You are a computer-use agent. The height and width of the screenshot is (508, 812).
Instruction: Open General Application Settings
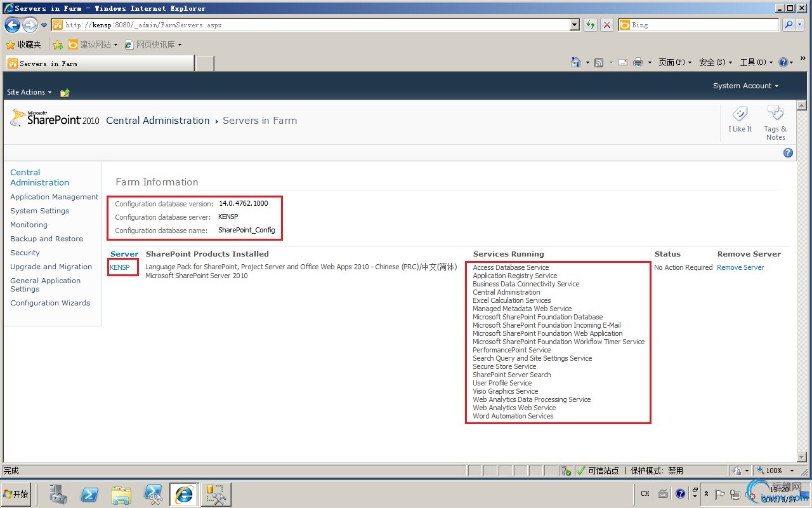[45, 284]
